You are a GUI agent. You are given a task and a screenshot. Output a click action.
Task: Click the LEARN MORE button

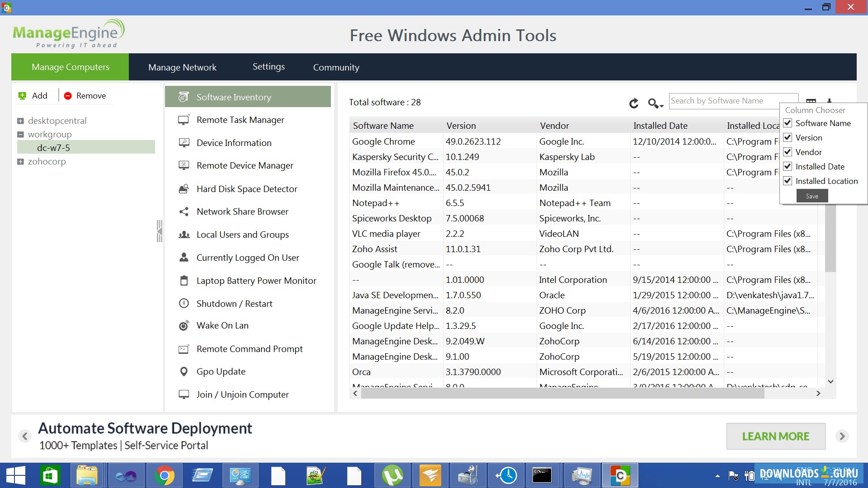point(775,436)
